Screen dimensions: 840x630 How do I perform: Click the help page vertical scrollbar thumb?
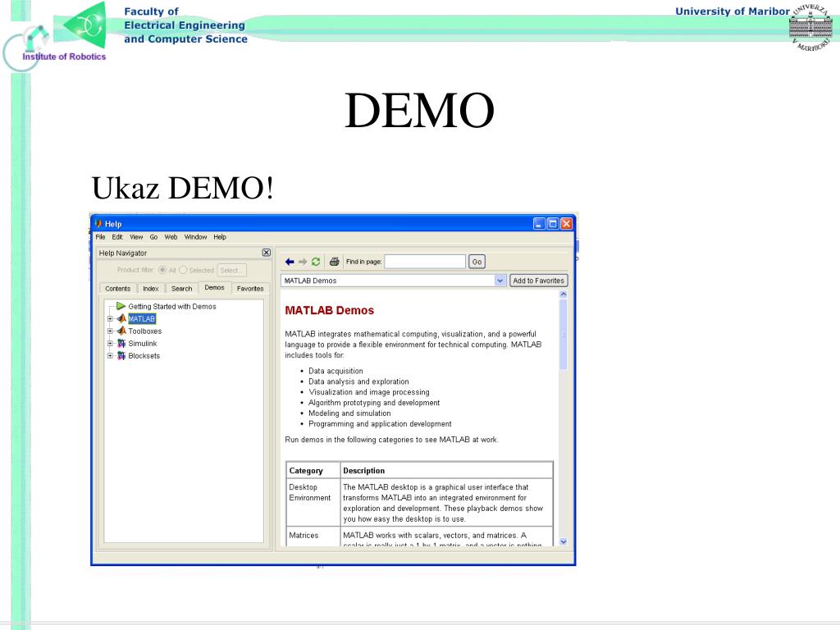click(x=563, y=335)
